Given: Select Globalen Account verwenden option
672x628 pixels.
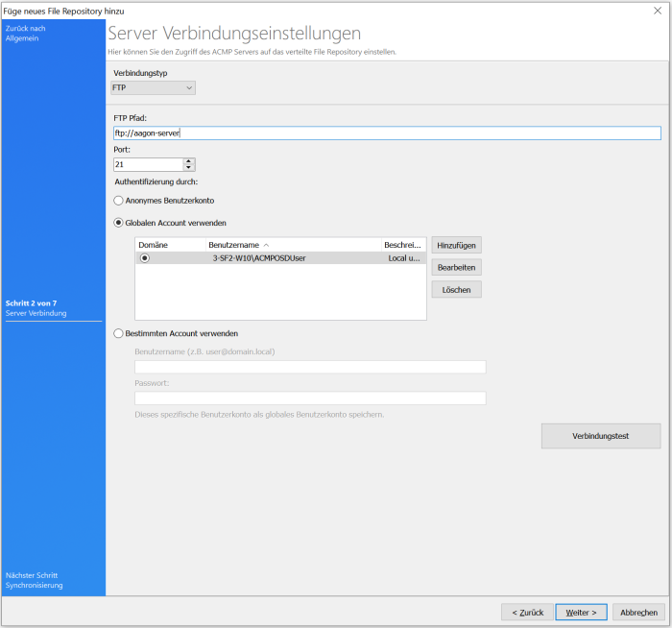Looking at the screenshot, I should click(x=119, y=223).
